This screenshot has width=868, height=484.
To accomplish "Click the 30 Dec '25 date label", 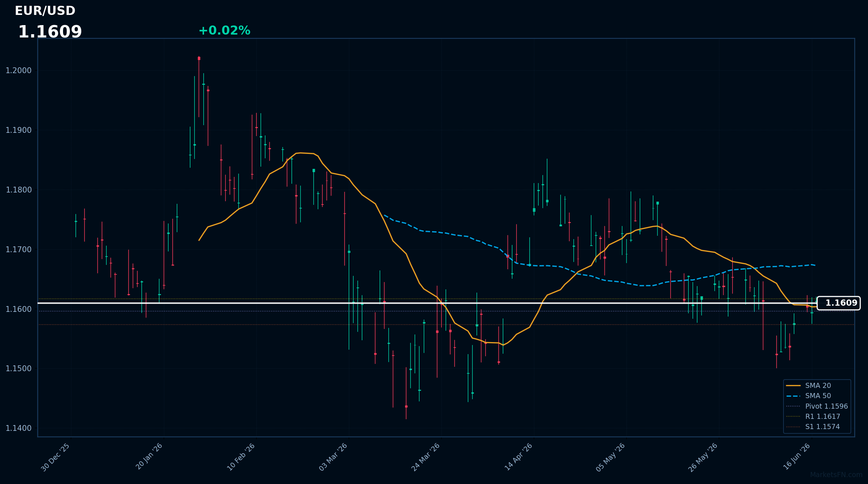I will (55, 457).
